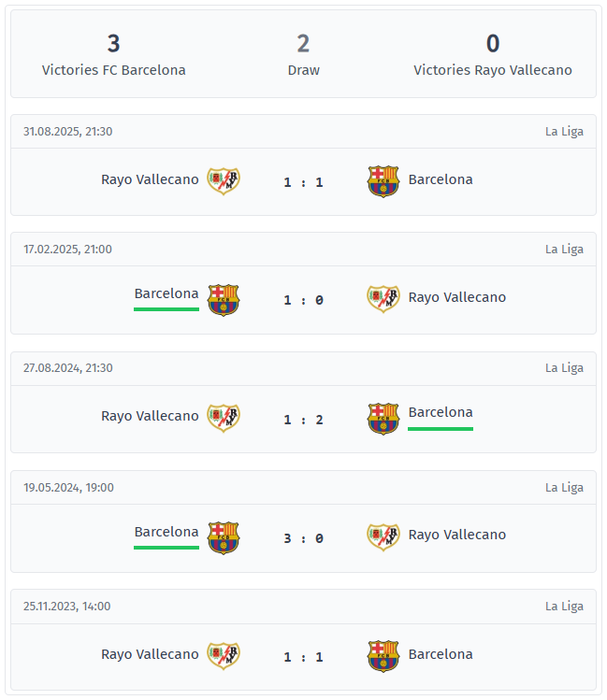Select underlined Barcelona name in 17.02.2025 match

(x=166, y=293)
